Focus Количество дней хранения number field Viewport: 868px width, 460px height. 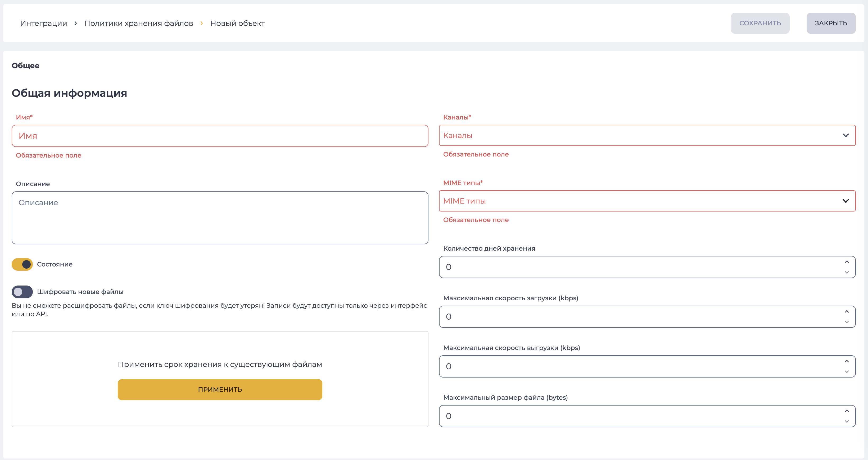click(647, 267)
